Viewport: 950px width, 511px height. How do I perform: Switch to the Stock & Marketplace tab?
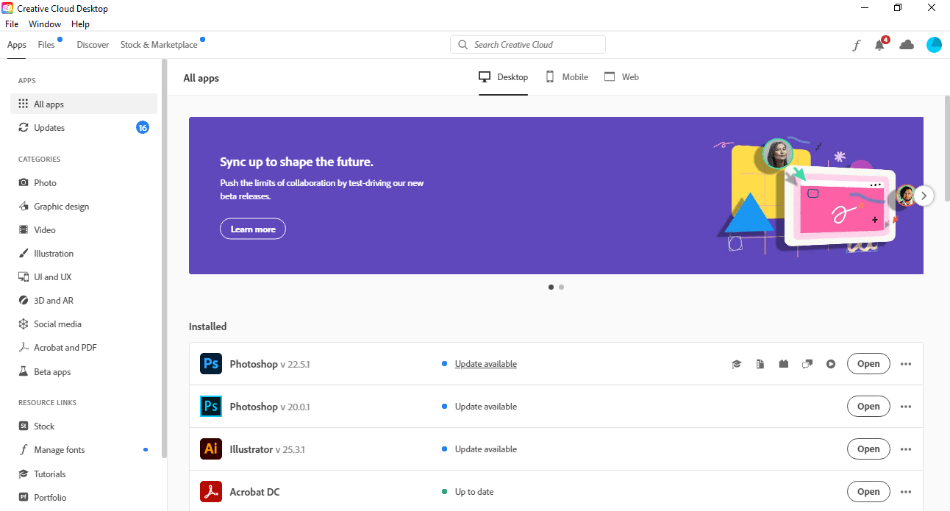point(159,45)
